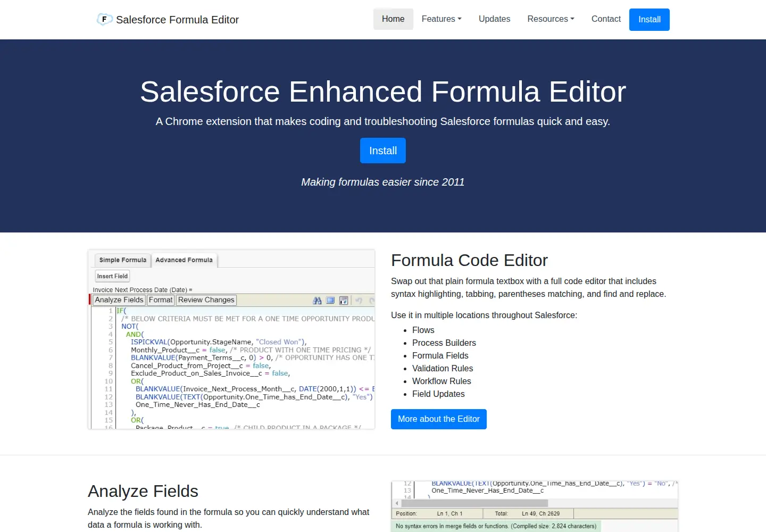Click the 'Workflow Rules' list item

pos(442,381)
